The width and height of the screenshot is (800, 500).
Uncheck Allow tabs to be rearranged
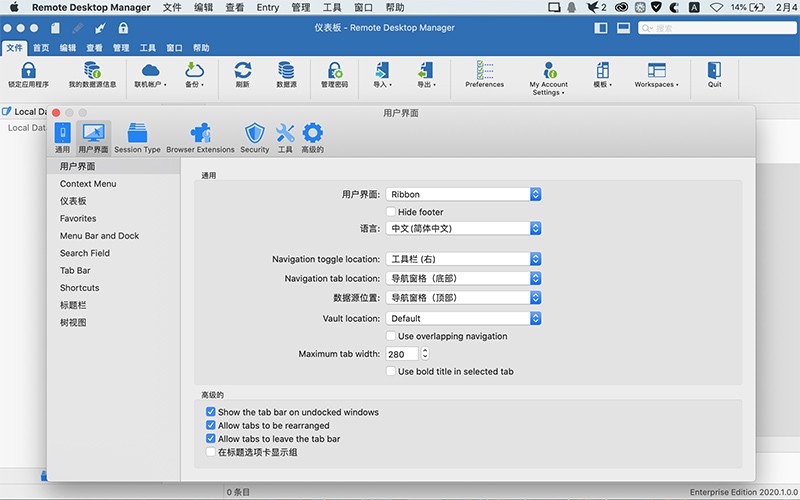click(x=211, y=425)
